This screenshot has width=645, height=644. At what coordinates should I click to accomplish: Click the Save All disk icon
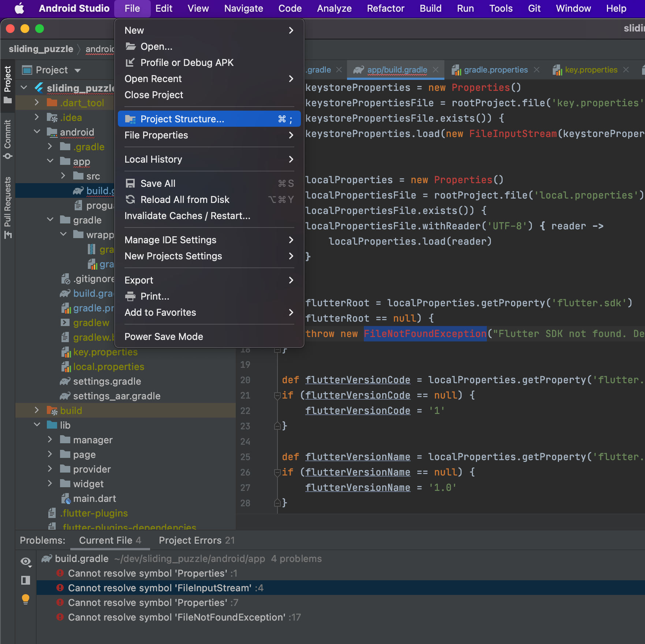tap(130, 184)
